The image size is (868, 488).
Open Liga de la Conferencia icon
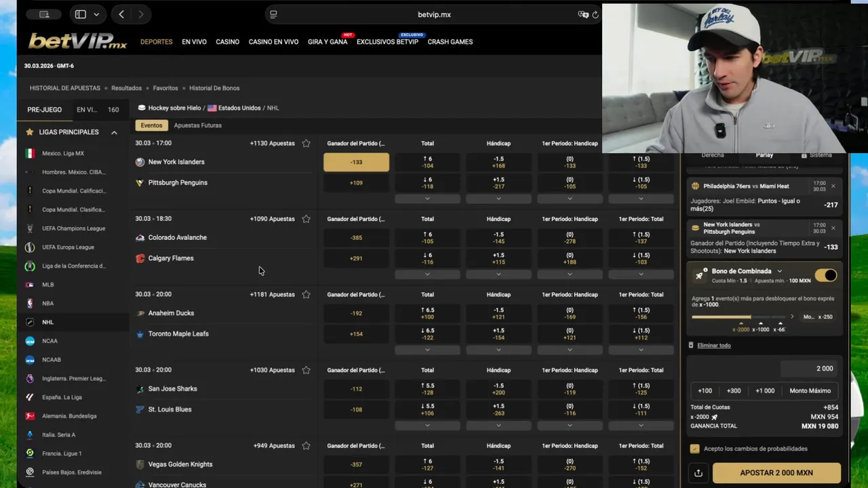tap(30, 266)
